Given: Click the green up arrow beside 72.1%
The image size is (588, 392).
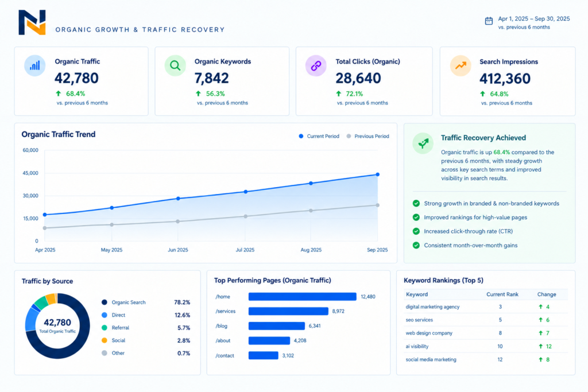Looking at the screenshot, I should 339,94.
